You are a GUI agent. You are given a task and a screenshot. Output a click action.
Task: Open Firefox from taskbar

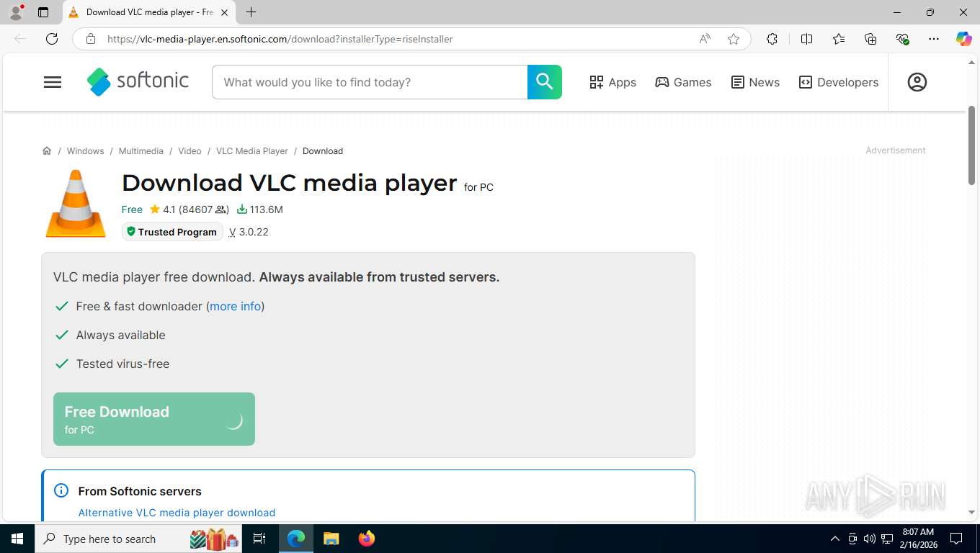(x=366, y=539)
